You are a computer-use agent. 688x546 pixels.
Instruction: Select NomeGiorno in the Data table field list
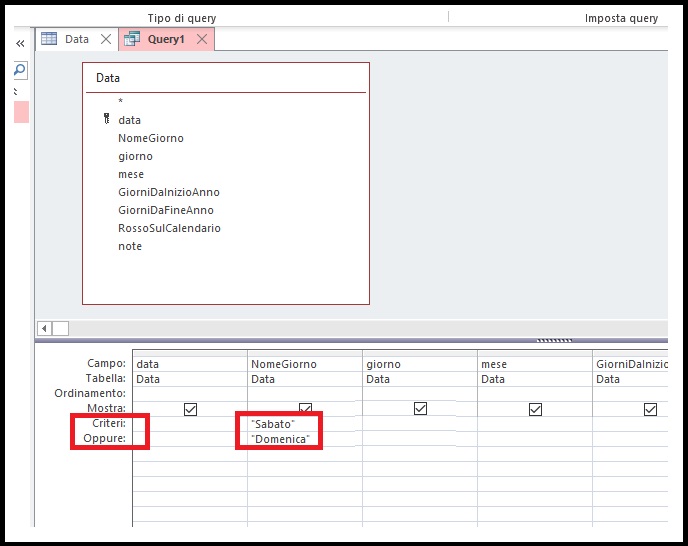(x=151, y=138)
